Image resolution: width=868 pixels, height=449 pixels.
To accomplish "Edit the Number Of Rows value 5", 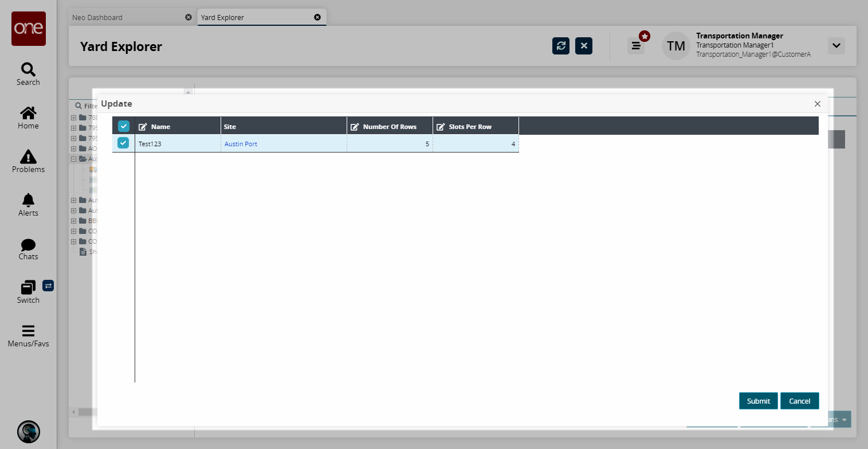I will coord(390,144).
